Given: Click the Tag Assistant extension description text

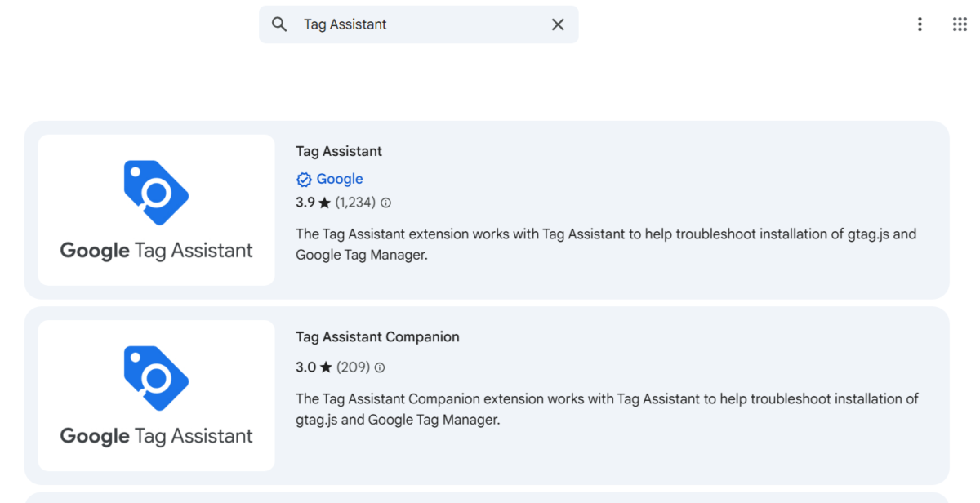Looking at the screenshot, I should (x=606, y=244).
